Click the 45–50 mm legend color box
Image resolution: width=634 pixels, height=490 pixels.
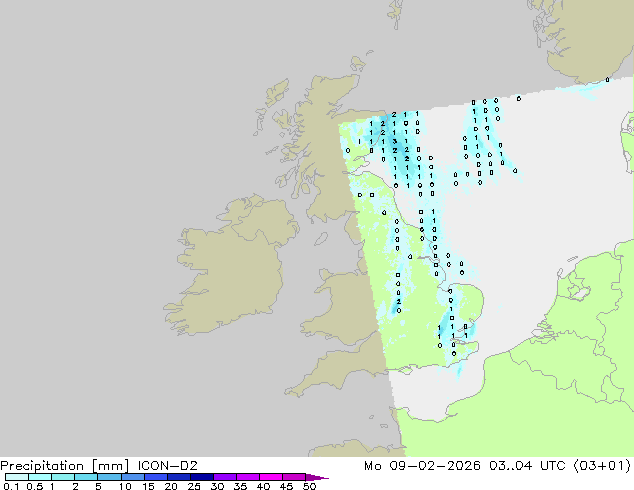294,477
